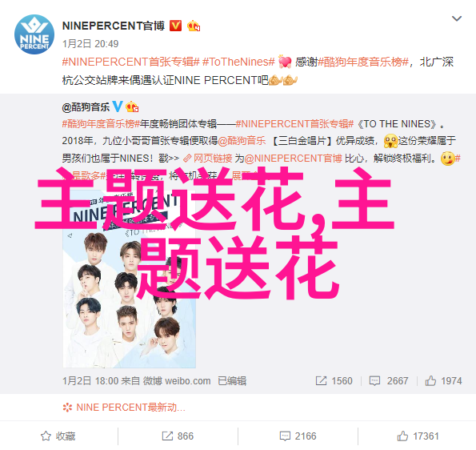
Task: Like the original post with 1974 likes
Action: point(443,380)
